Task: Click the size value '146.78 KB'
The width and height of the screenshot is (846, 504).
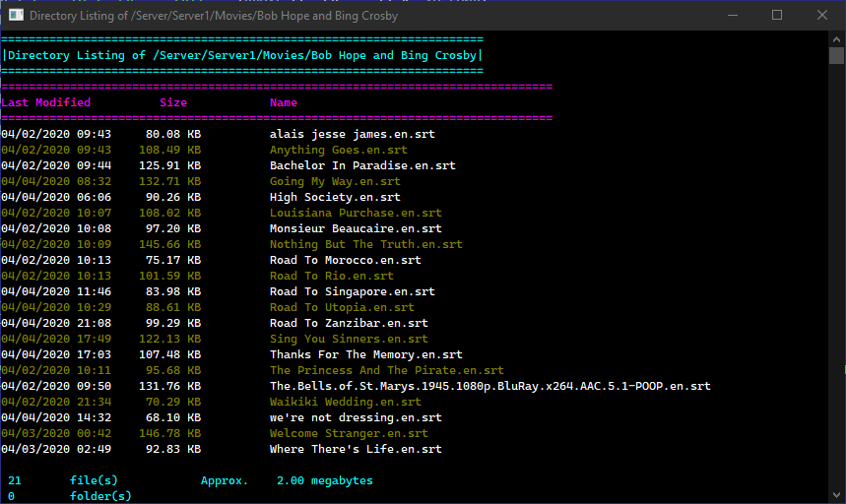Action: [170, 433]
